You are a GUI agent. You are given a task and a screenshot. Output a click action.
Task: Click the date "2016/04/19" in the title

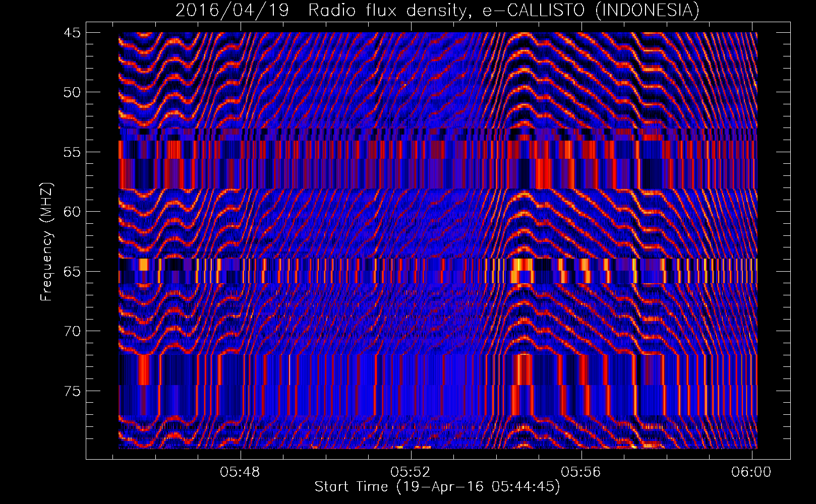232,10
